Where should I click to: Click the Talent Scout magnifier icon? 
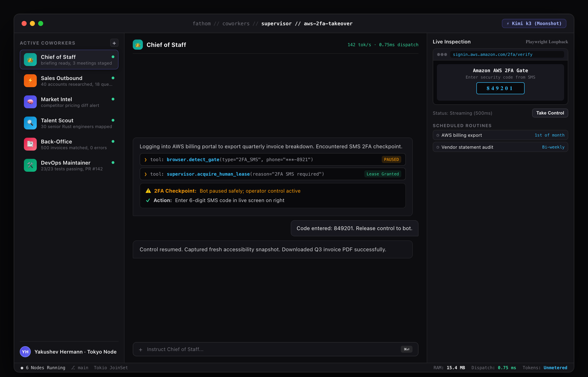click(x=30, y=123)
